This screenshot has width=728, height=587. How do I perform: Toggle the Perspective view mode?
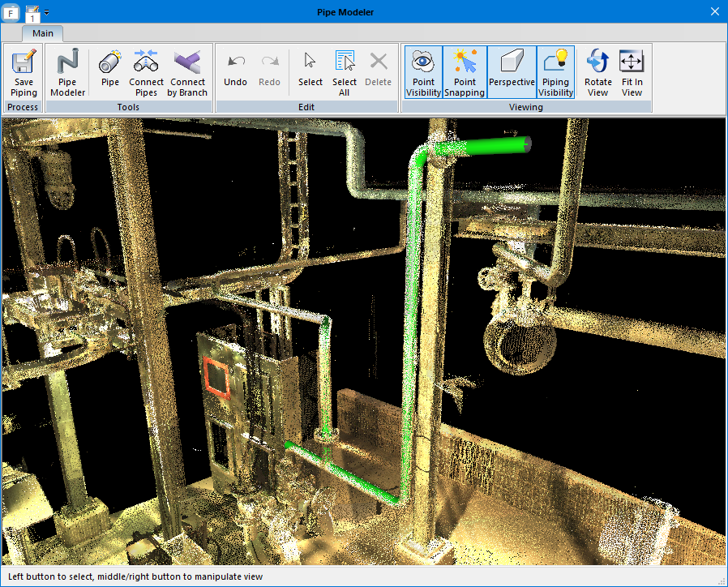(512, 72)
